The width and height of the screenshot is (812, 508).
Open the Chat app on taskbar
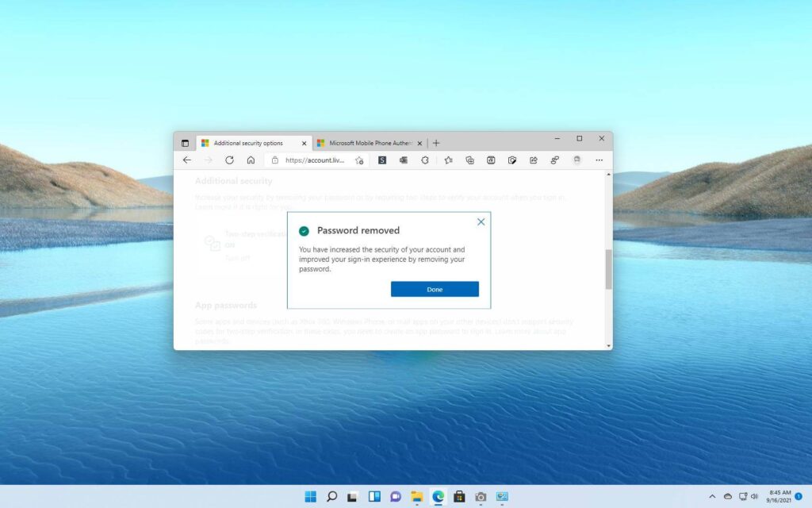point(396,497)
